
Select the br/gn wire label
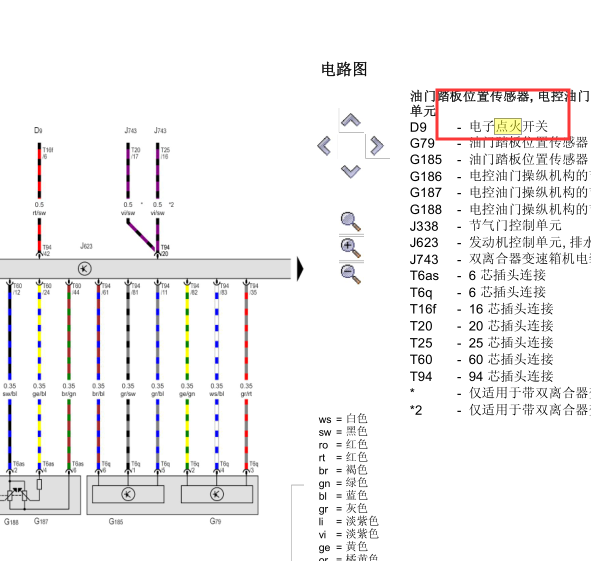pyautogui.click(x=69, y=394)
